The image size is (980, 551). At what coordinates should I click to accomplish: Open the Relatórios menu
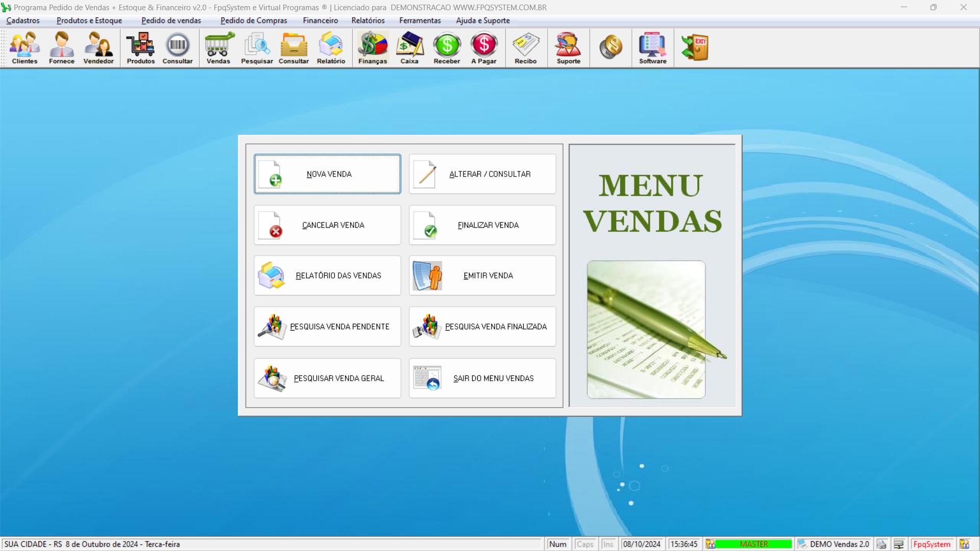click(368, 20)
